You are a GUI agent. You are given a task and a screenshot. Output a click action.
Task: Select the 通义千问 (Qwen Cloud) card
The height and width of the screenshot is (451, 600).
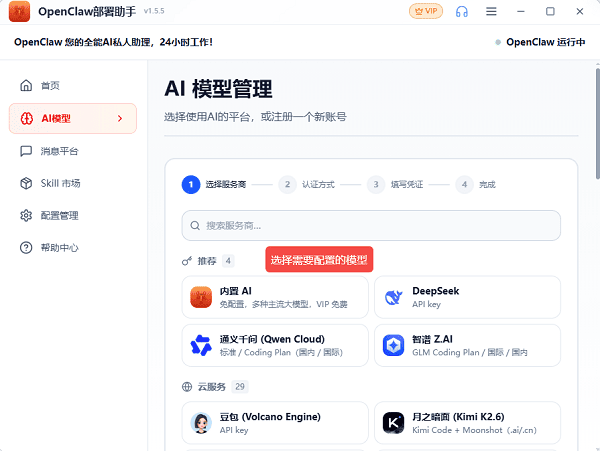pos(275,345)
